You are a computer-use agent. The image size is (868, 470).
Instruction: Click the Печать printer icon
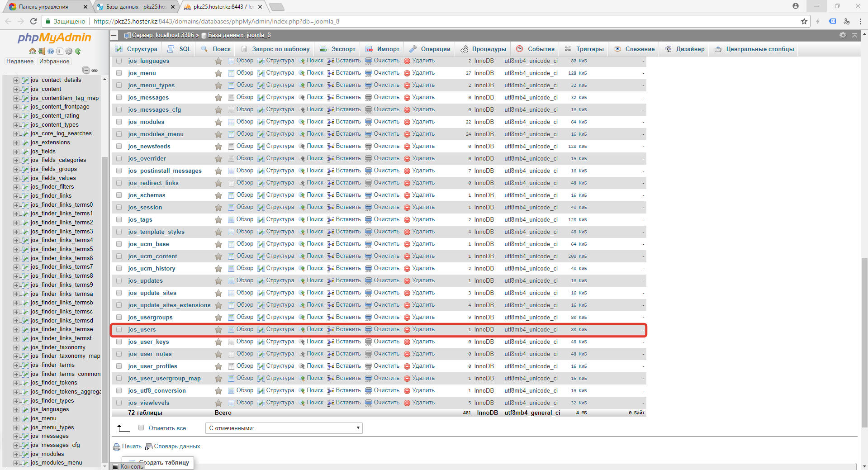click(x=117, y=447)
